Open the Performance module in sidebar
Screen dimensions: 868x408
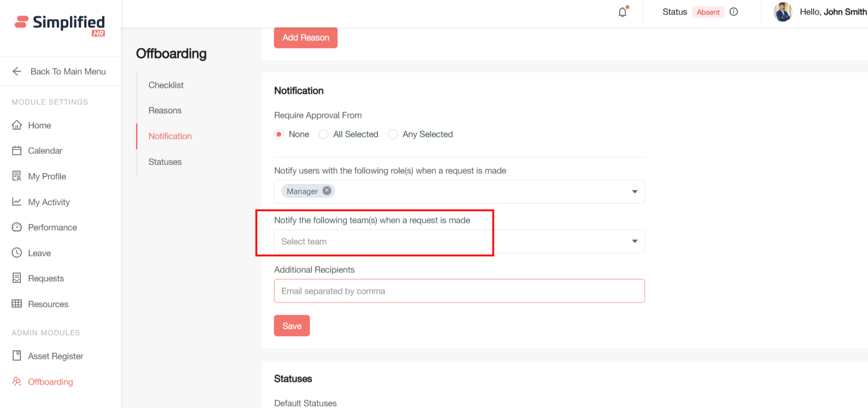[52, 227]
